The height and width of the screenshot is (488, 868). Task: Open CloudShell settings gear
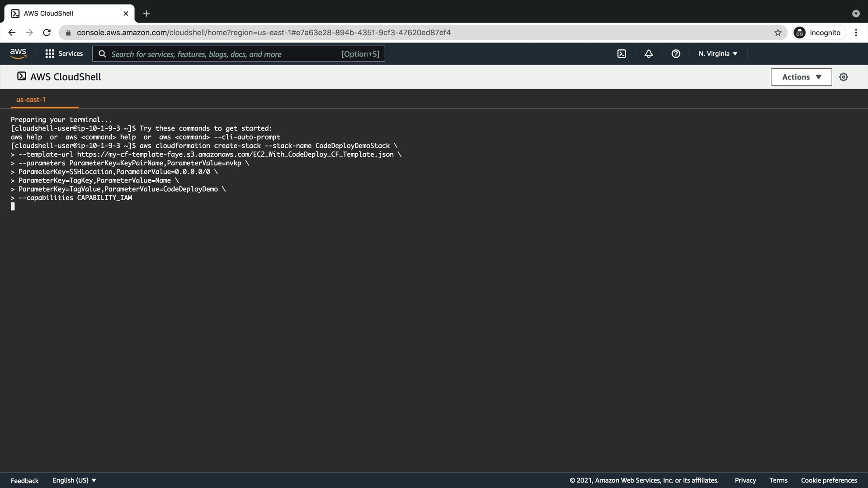844,77
